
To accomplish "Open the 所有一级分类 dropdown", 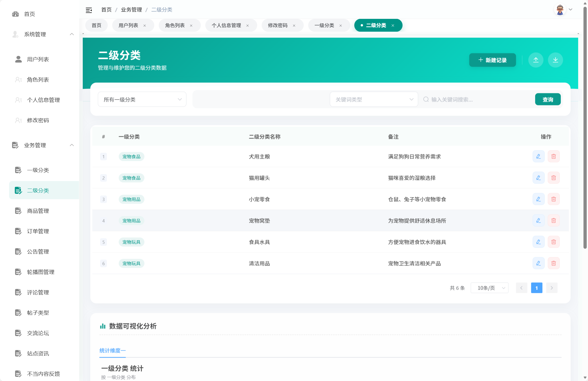I will [142, 99].
